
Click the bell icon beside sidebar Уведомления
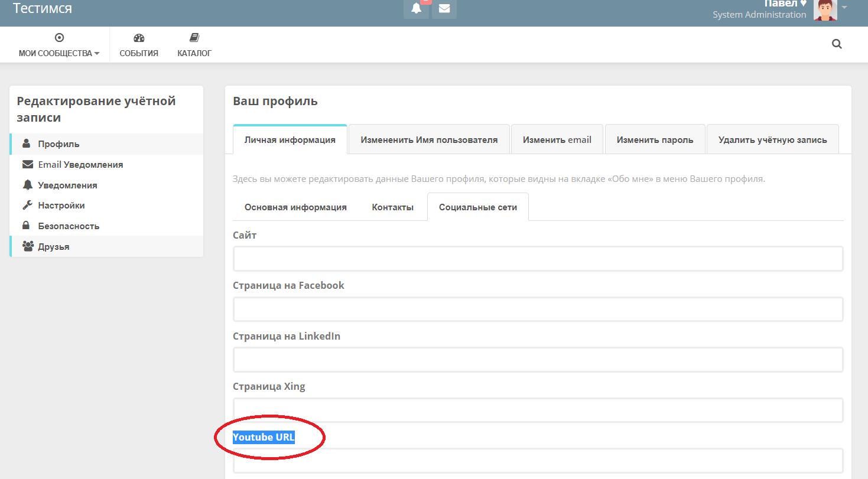(x=27, y=185)
